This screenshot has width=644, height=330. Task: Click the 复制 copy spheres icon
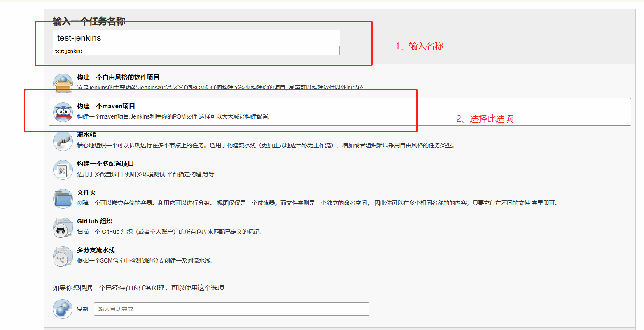[x=63, y=309]
